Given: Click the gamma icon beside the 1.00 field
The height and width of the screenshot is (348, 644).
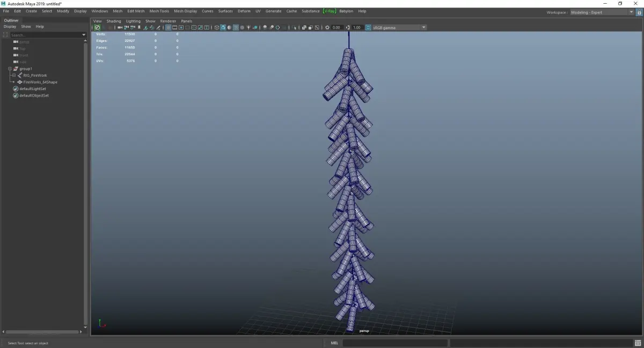Looking at the screenshot, I should 348,27.
